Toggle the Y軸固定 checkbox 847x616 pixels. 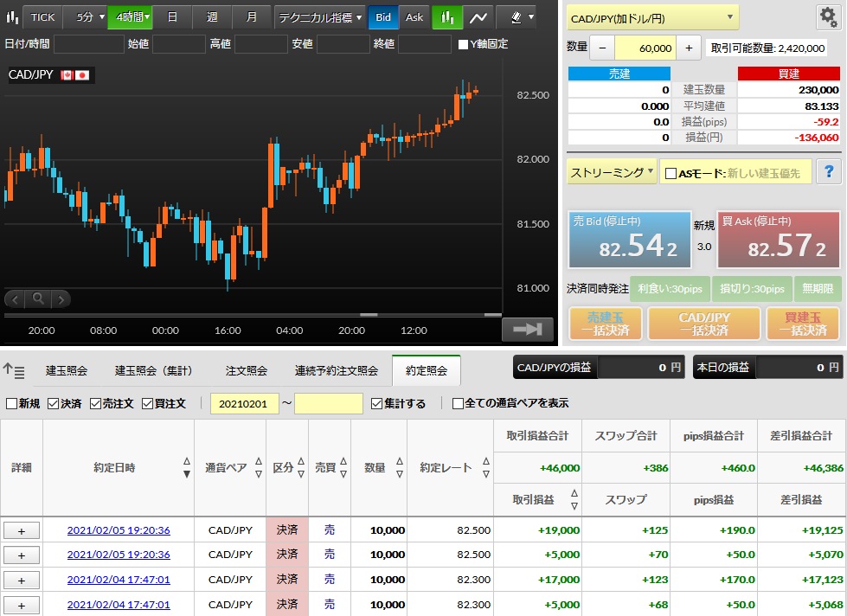pos(463,44)
